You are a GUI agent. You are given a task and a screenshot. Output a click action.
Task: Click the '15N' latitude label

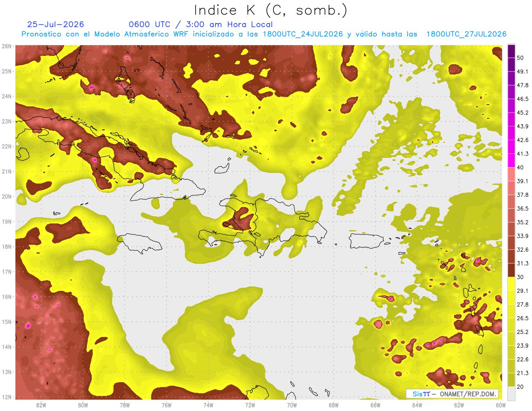(7, 321)
